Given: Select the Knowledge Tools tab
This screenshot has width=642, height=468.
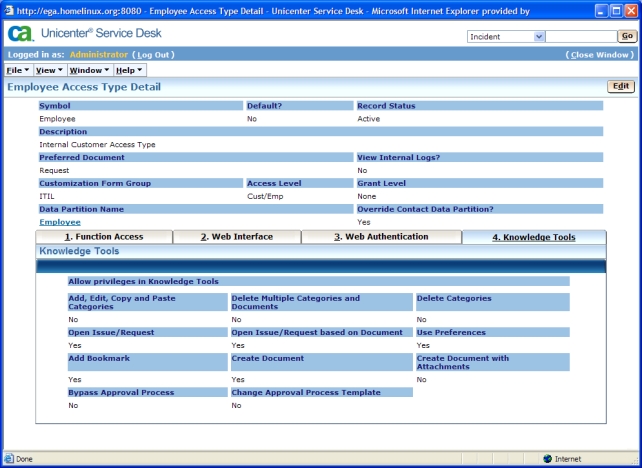Looking at the screenshot, I should [534, 237].
